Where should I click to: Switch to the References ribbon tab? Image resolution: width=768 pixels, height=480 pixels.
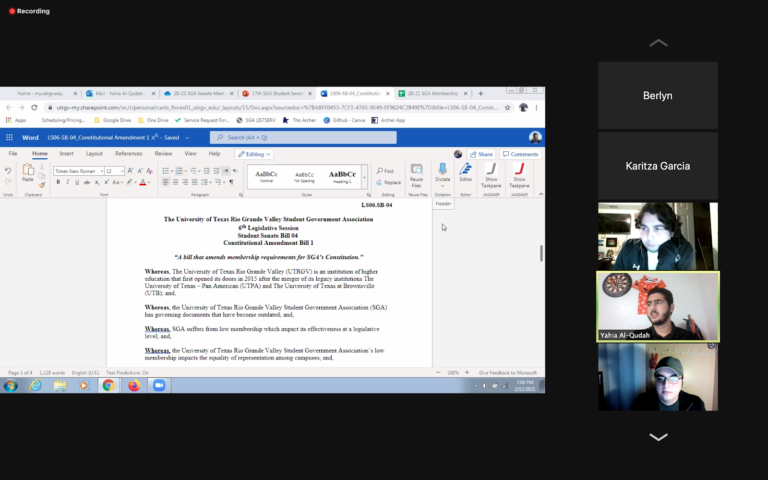tap(128, 154)
